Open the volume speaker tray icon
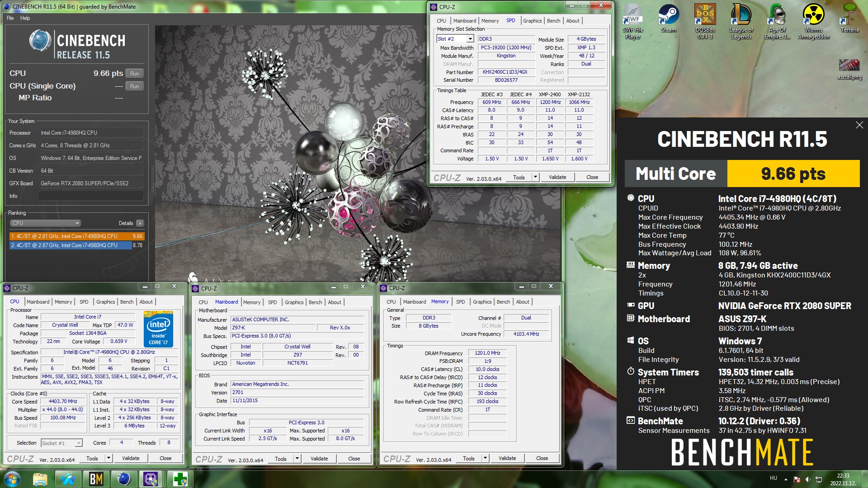The height and width of the screenshot is (488, 868). point(807,479)
